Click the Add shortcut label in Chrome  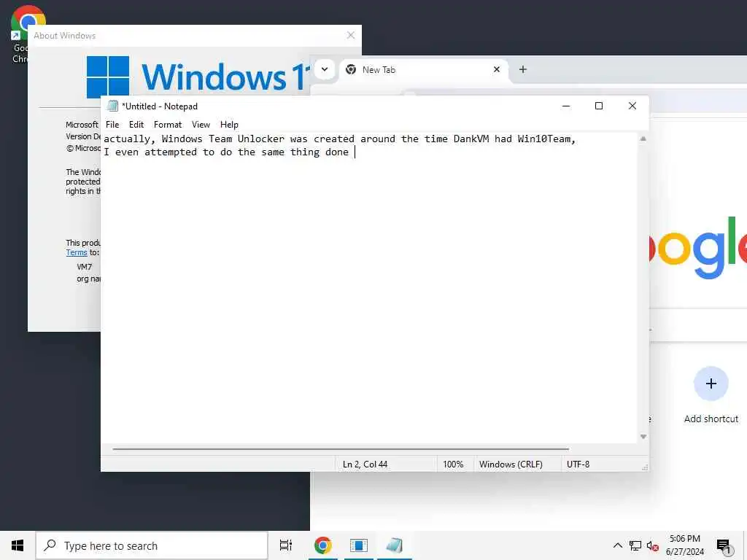coord(711,419)
